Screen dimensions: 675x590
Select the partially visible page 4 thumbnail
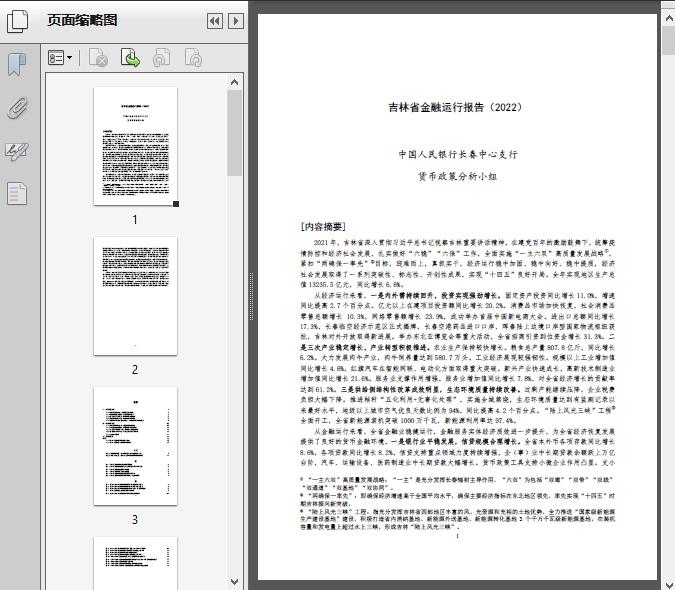(x=135, y=563)
